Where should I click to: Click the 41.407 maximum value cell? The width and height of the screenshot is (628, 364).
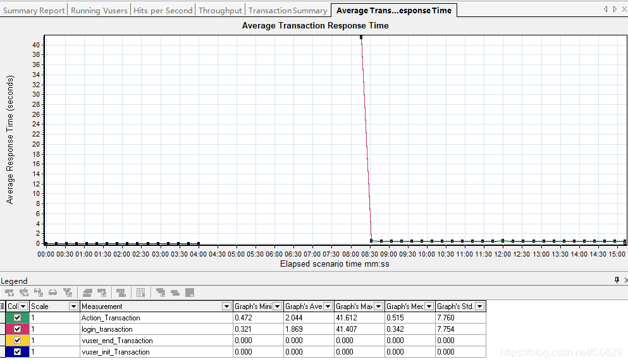tap(359, 329)
